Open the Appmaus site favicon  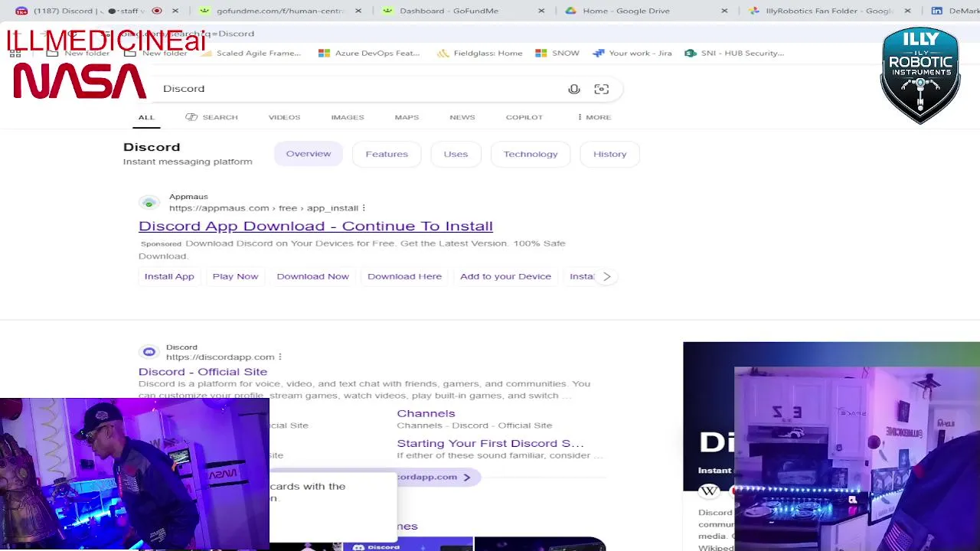pyautogui.click(x=149, y=203)
